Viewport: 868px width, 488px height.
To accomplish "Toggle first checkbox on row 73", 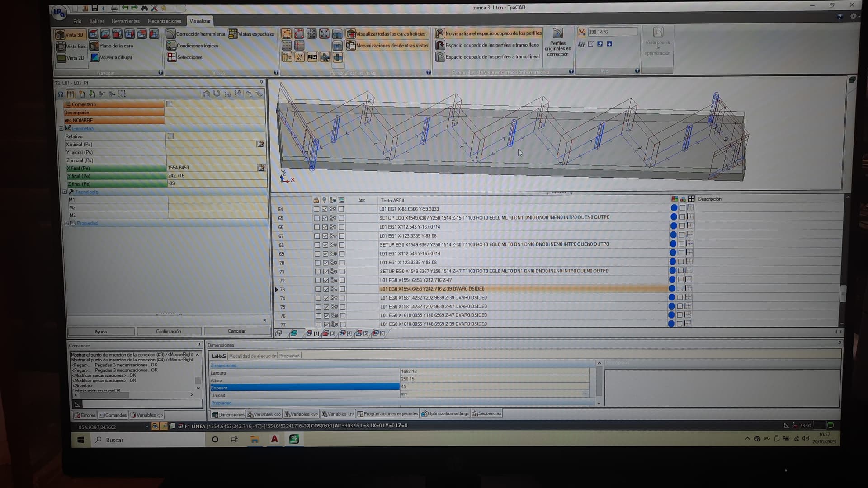I will pos(317,290).
